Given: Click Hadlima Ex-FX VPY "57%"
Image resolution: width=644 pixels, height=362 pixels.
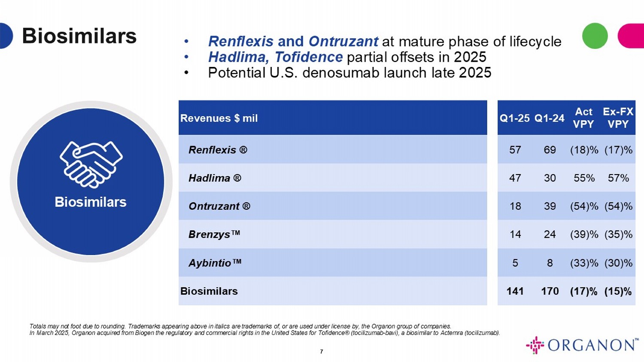Looking at the screenshot, I should tap(619, 178).
